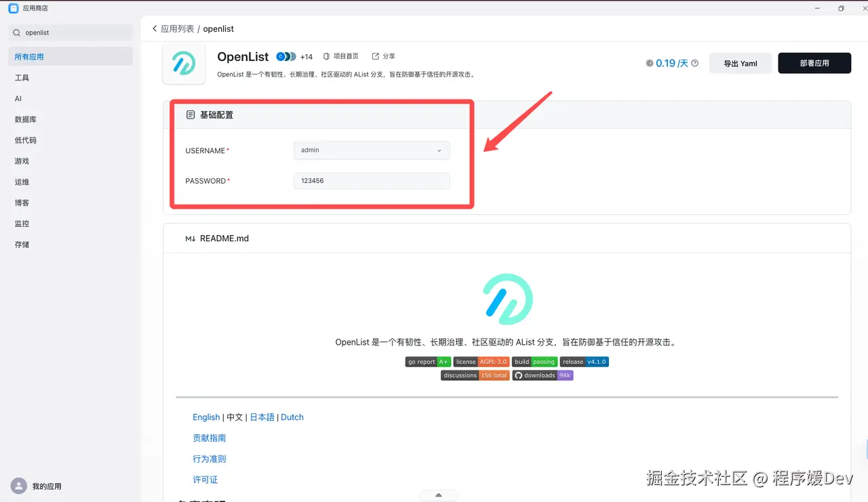The height and width of the screenshot is (502, 868).
Task: Click the go report A+ badge
Action: [x=429, y=362]
